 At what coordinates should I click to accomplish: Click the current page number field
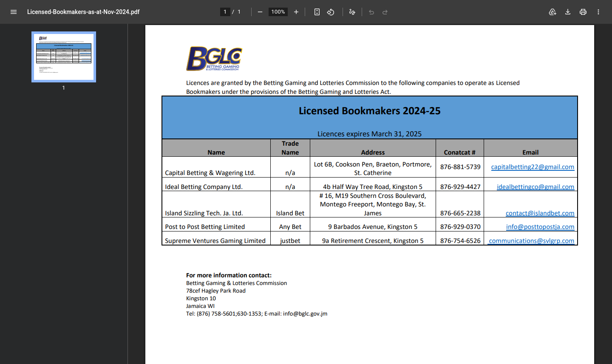[225, 12]
